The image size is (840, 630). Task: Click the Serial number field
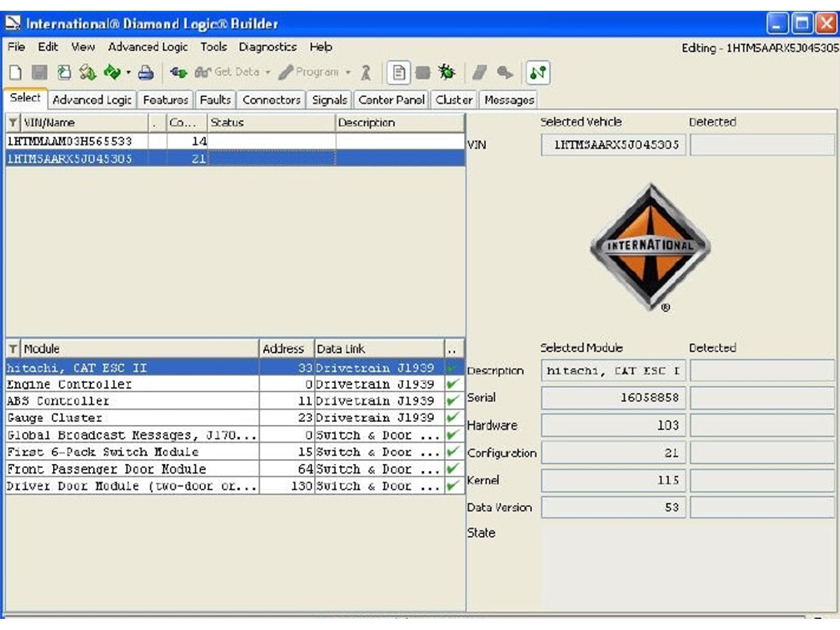tap(613, 398)
